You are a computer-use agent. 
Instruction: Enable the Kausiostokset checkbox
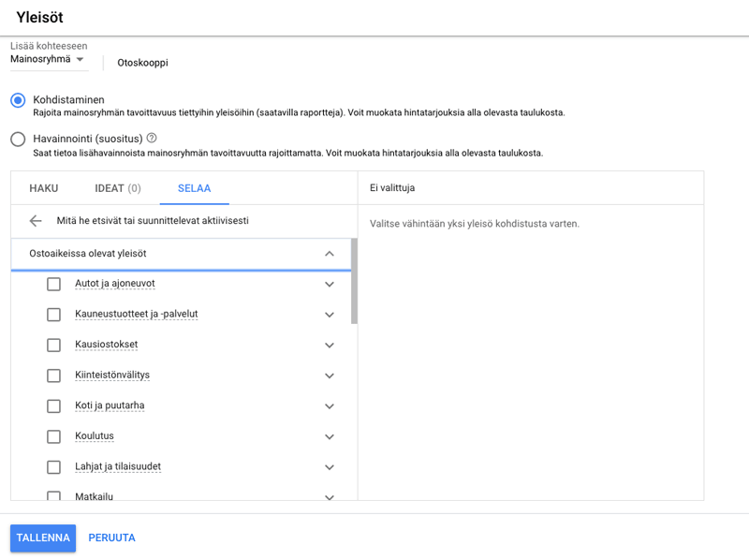(x=53, y=345)
